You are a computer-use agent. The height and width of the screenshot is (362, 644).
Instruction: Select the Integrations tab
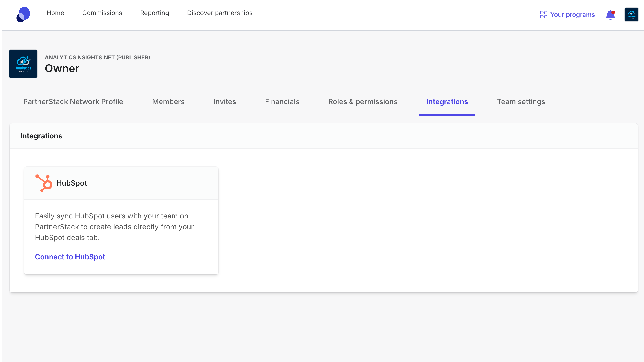coord(447,102)
